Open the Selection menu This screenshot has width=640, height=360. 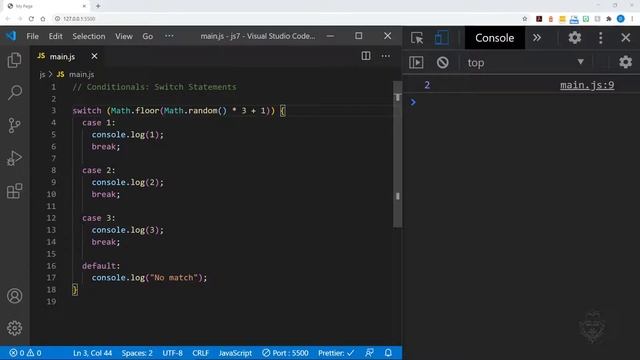point(89,36)
